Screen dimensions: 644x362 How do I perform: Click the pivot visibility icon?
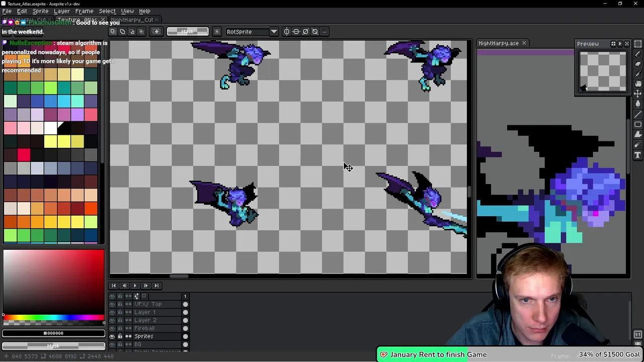pos(217,32)
